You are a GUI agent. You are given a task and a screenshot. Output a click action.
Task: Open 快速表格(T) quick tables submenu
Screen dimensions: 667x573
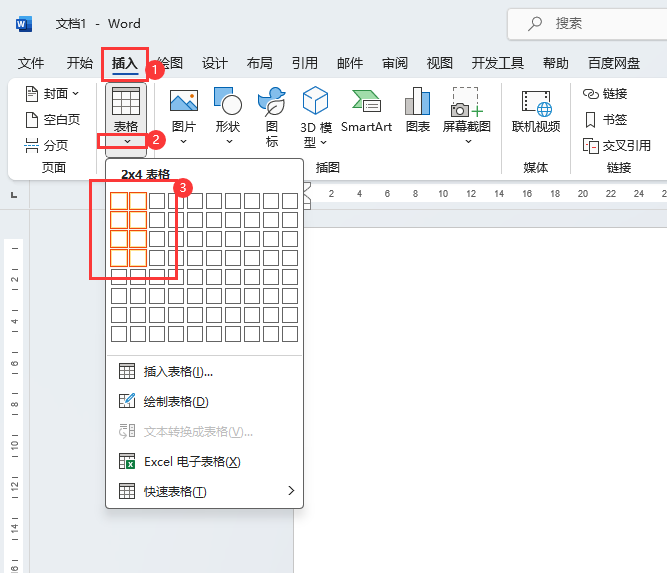[x=204, y=491]
